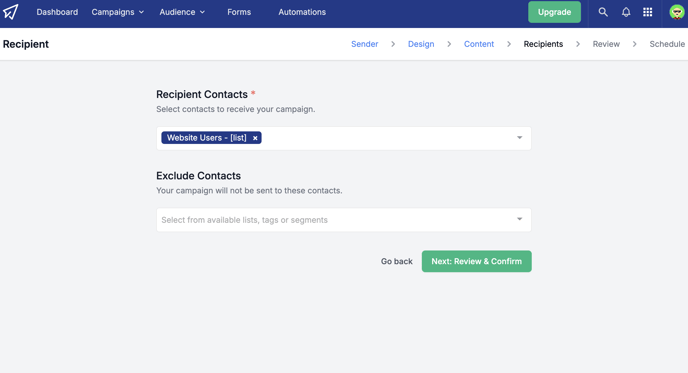688x373 pixels.
Task: Open the Campaigns dropdown menu
Action: [x=118, y=12]
